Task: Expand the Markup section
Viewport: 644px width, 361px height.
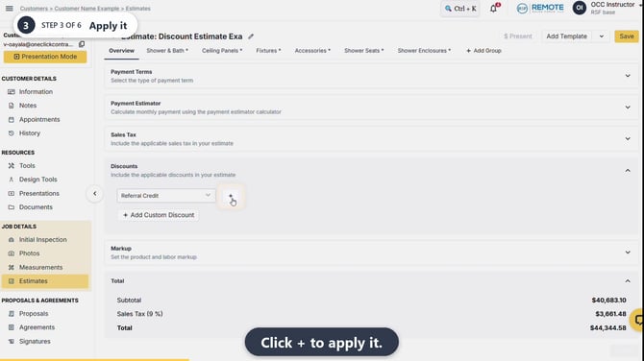Action: coord(628,253)
